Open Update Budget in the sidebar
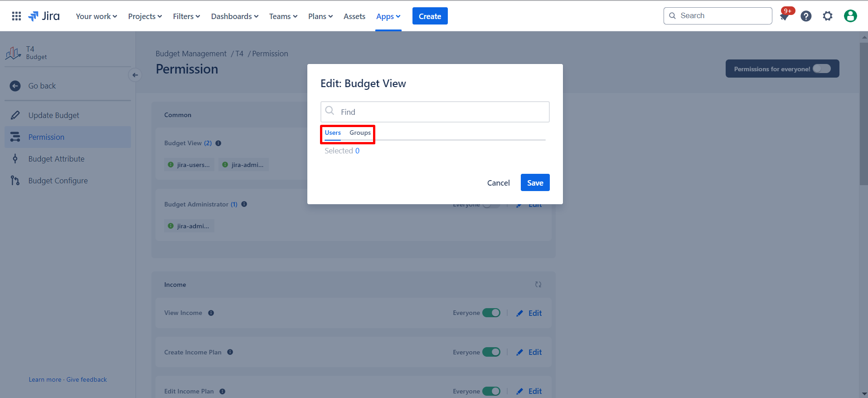This screenshot has height=398, width=868. 68,115
